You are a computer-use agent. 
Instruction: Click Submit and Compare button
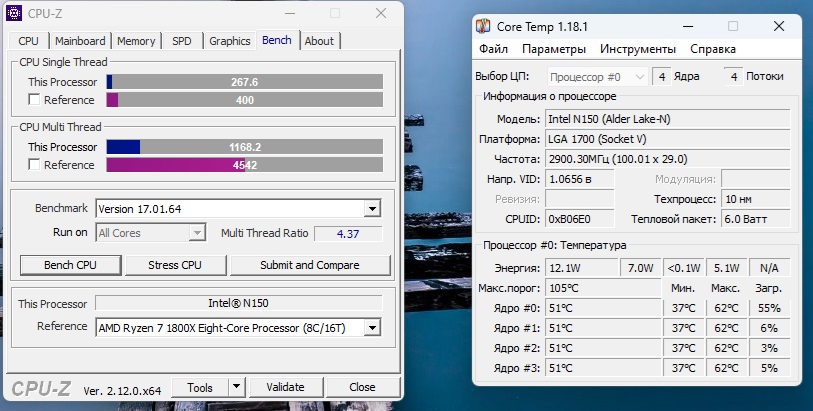310,265
